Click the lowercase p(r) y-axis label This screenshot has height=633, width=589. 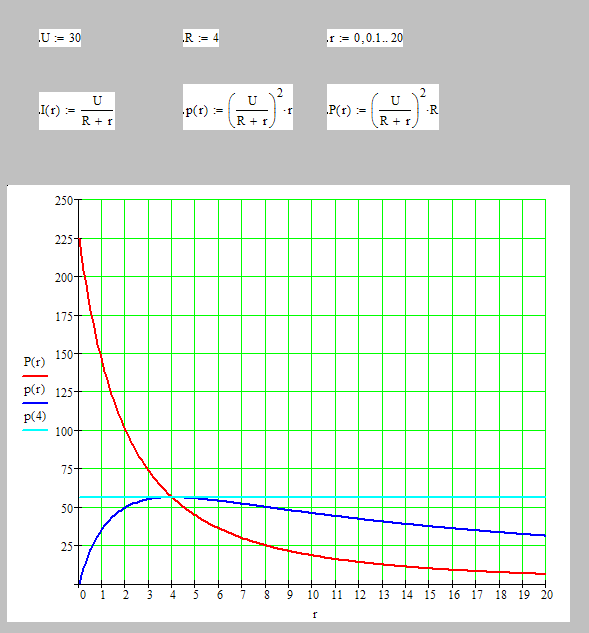point(34,389)
